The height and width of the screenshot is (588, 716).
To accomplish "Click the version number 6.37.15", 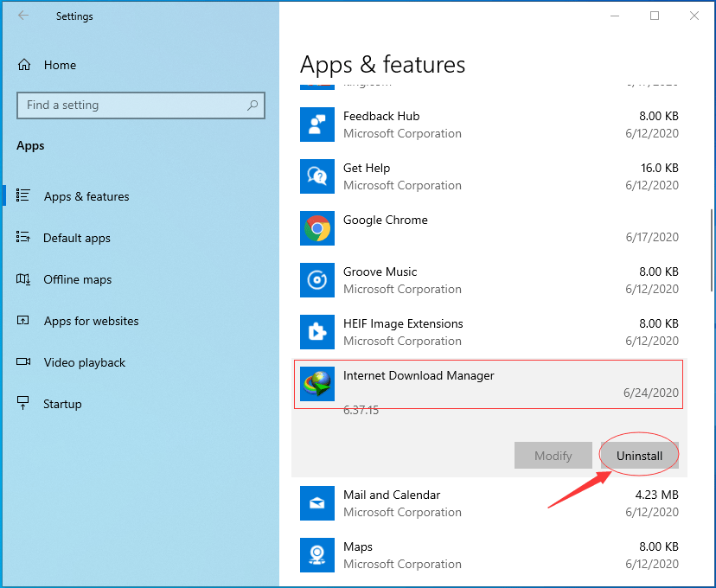I will pos(361,410).
